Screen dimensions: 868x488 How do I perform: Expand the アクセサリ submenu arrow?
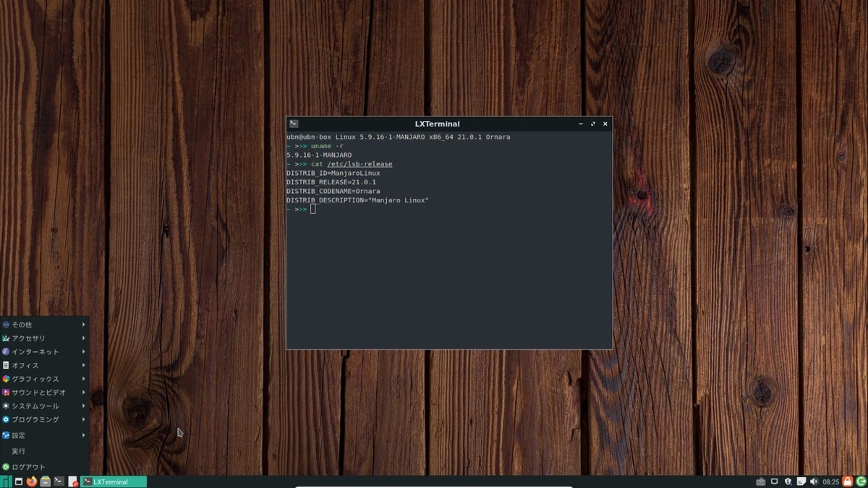pos(84,338)
